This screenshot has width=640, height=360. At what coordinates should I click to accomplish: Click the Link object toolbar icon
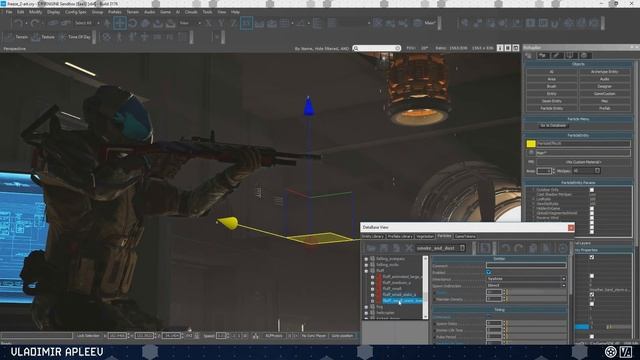53,23
